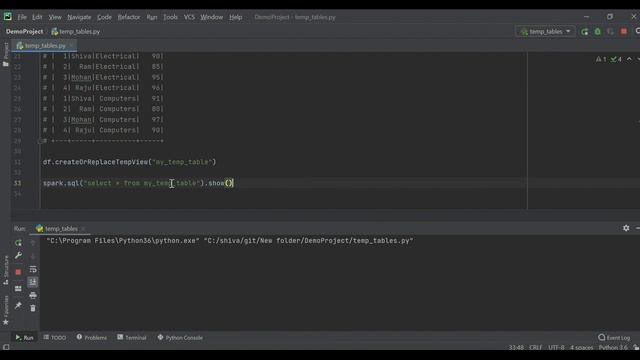Click commented row with Shiva Electrical 90
This screenshot has height=360, width=640.
coord(103,56)
